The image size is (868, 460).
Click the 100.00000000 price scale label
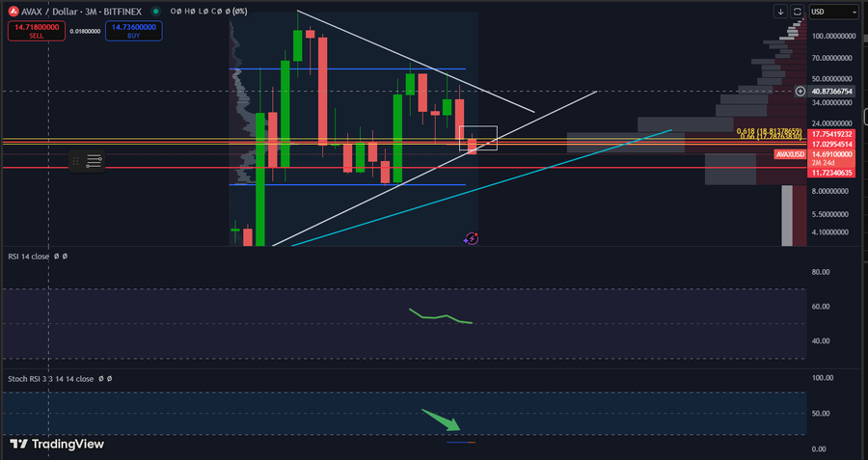click(x=833, y=36)
